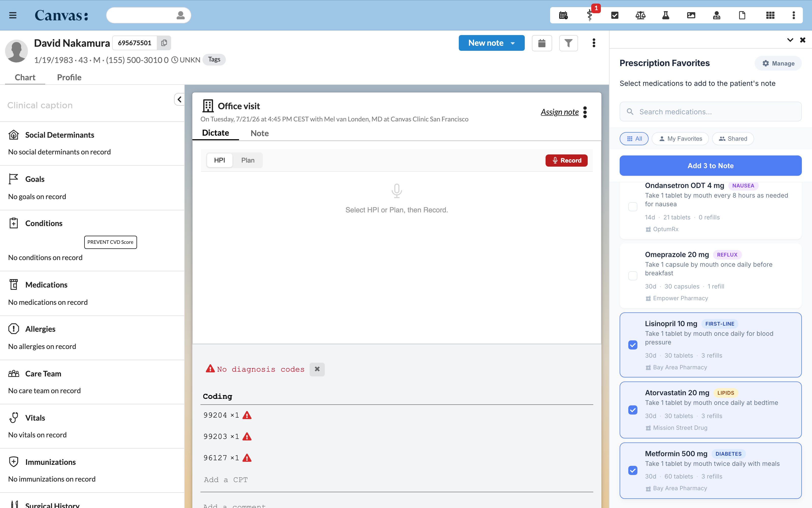
Task: Open the Office visit note options menu
Action: click(x=585, y=112)
